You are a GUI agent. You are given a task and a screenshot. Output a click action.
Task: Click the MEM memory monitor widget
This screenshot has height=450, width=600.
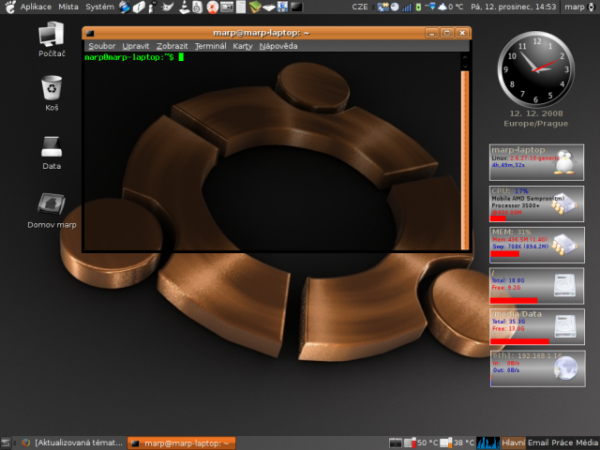pos(537,245)
